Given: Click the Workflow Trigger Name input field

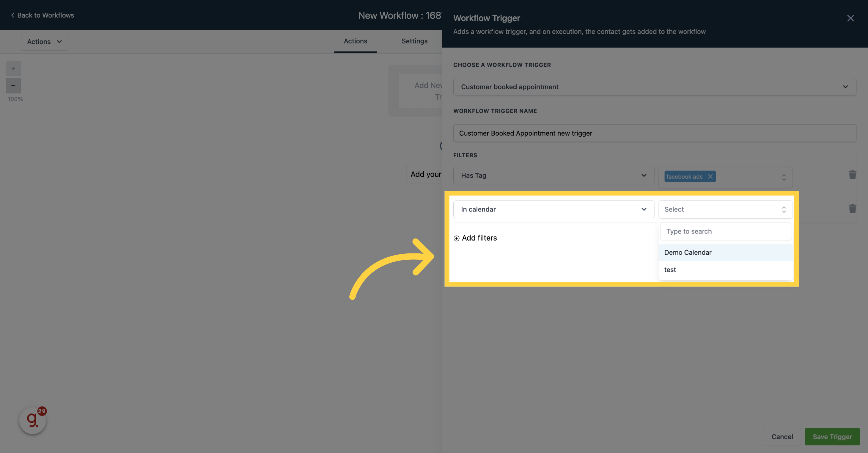Looking at the screenshot, I should [655, 133].
